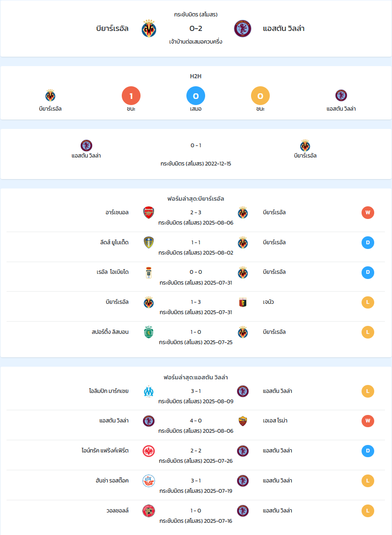This screenshot has width=392, height=535.
Task: Click the W badge on Arsenal match row
Action: click(x=368, y=212)
